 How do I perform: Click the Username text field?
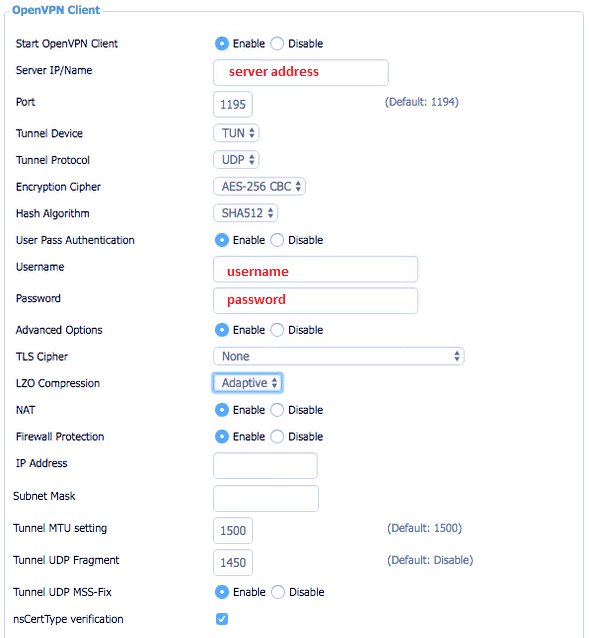click(315, 269)
